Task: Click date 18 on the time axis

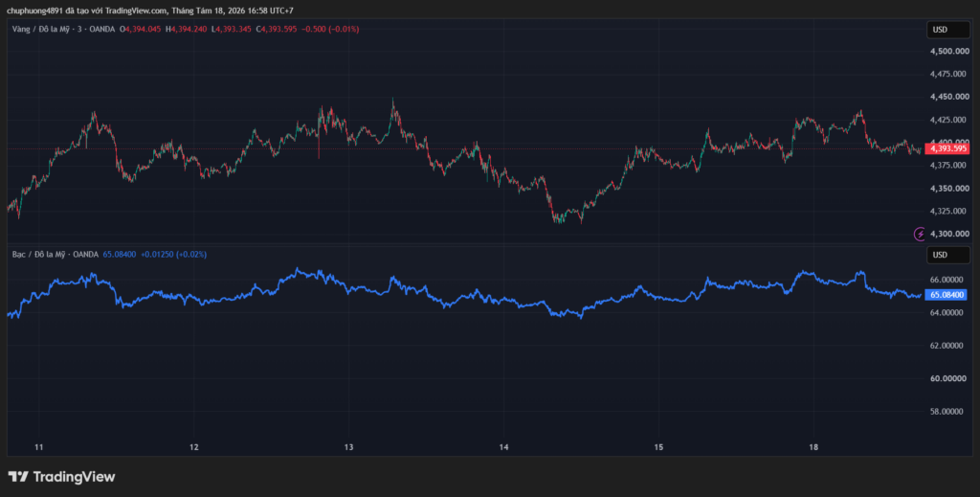Action: pyautogui.click(x=813, y=447)
